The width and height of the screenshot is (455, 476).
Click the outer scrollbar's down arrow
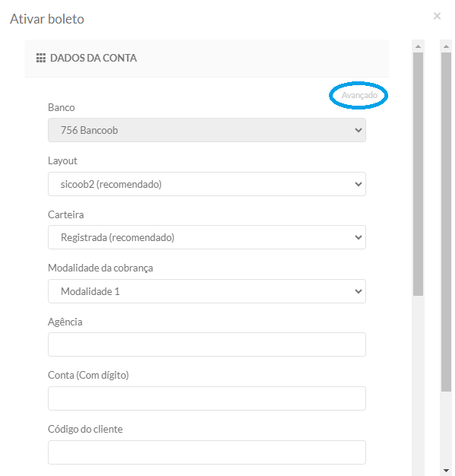pyautogui.click(x=446, y=471)
